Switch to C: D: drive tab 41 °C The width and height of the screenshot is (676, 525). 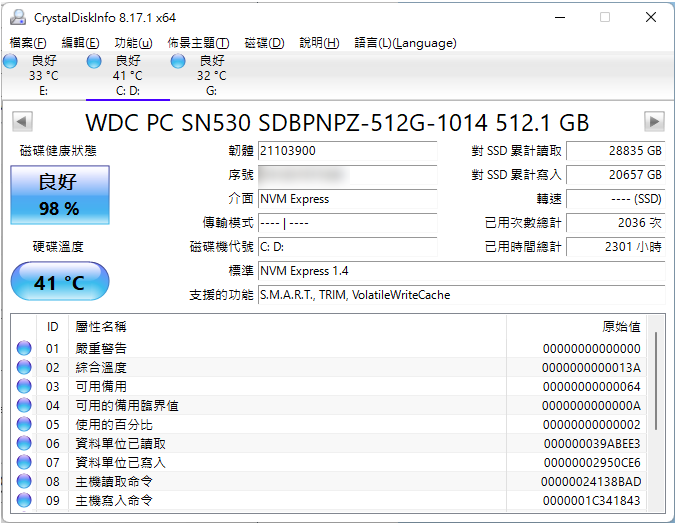click(128, 75)
